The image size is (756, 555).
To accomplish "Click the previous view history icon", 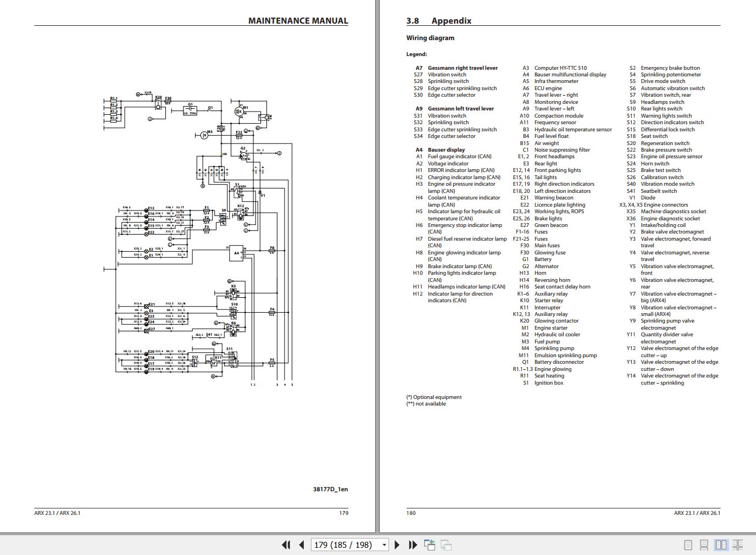I will point(431,545).
